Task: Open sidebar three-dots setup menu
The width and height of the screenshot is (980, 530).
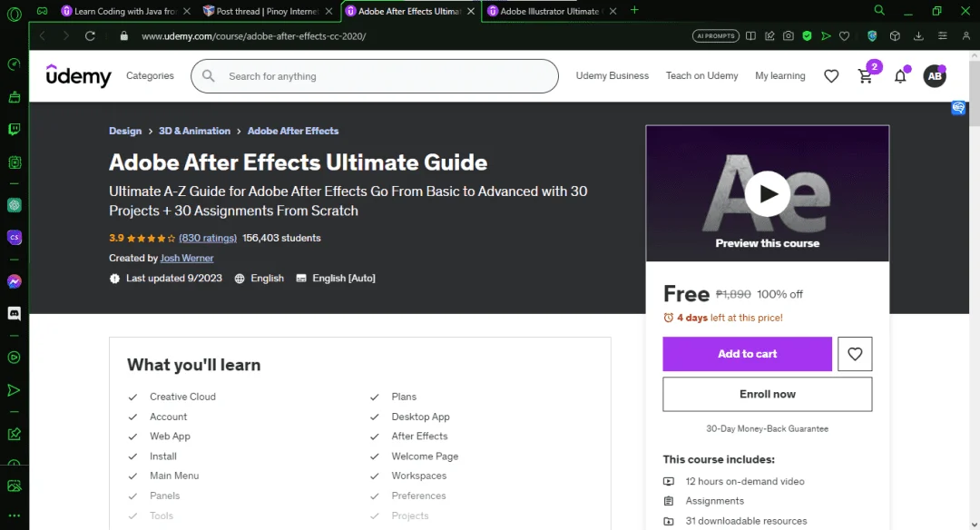Action: point(14,515)
